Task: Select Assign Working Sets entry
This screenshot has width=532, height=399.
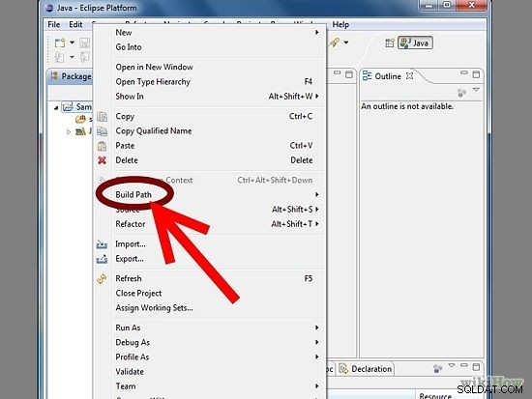Action: tap(154, 308)
